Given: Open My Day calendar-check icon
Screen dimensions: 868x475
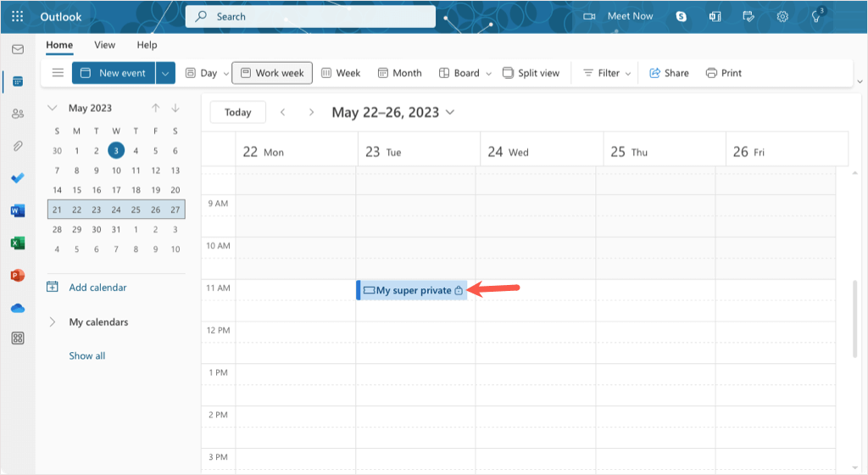Looking at the screenshot, I should tap(748, 17).
